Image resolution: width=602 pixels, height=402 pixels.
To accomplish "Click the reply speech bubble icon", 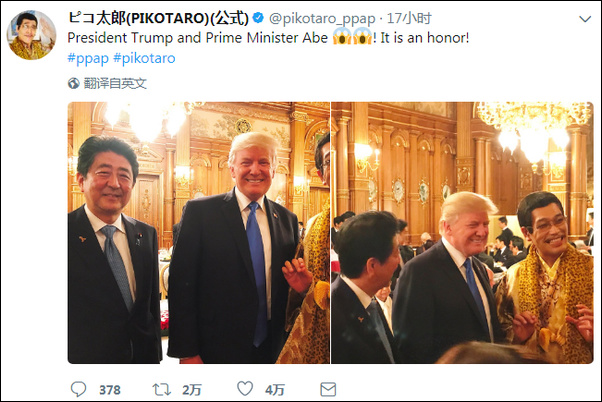I will point(79,389).
